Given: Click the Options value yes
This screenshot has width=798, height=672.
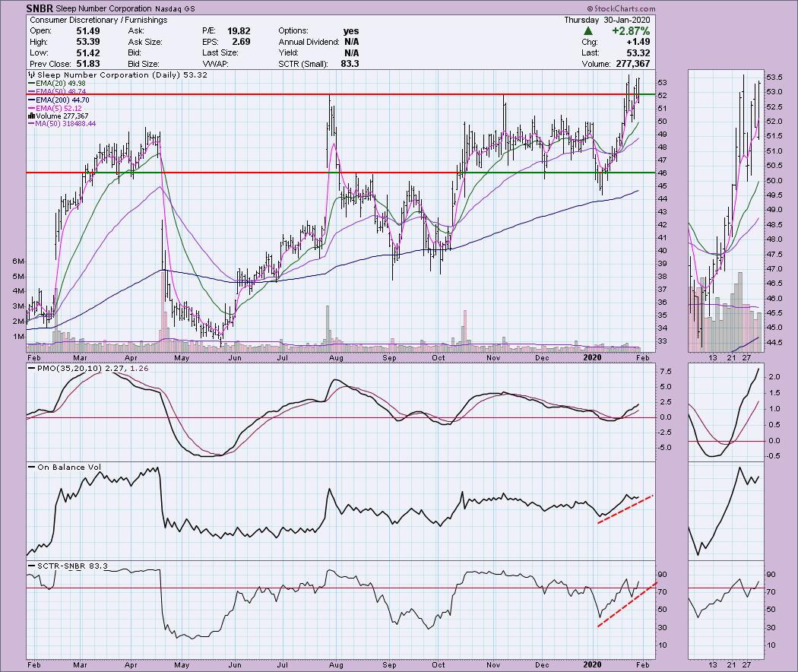Looking at the screenshot, I should coord(351,31).
